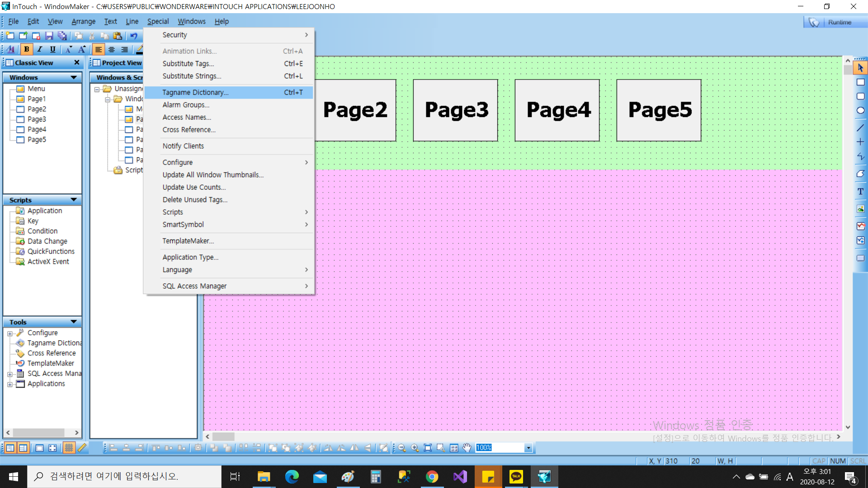This screenshot has height=488, width=868.
Task: Open the Windows menu in menu bar
Action: tap(192, 21)
